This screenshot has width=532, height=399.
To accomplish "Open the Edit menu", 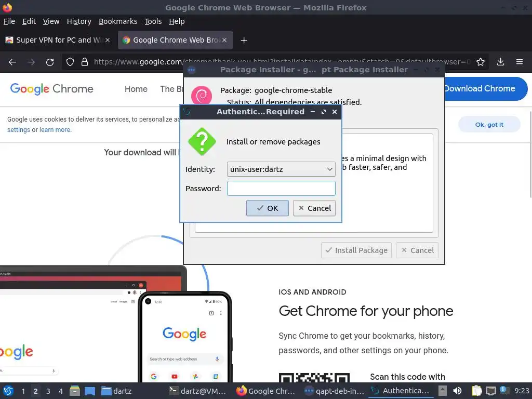I will coord(29,21).
